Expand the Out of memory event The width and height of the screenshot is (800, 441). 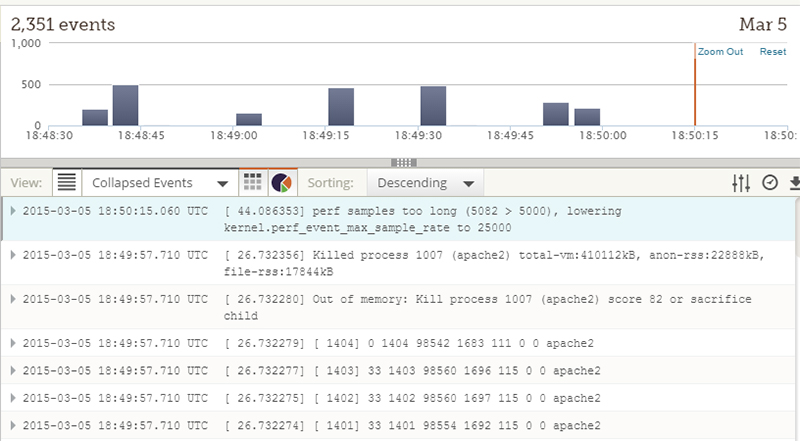(12, 299)
